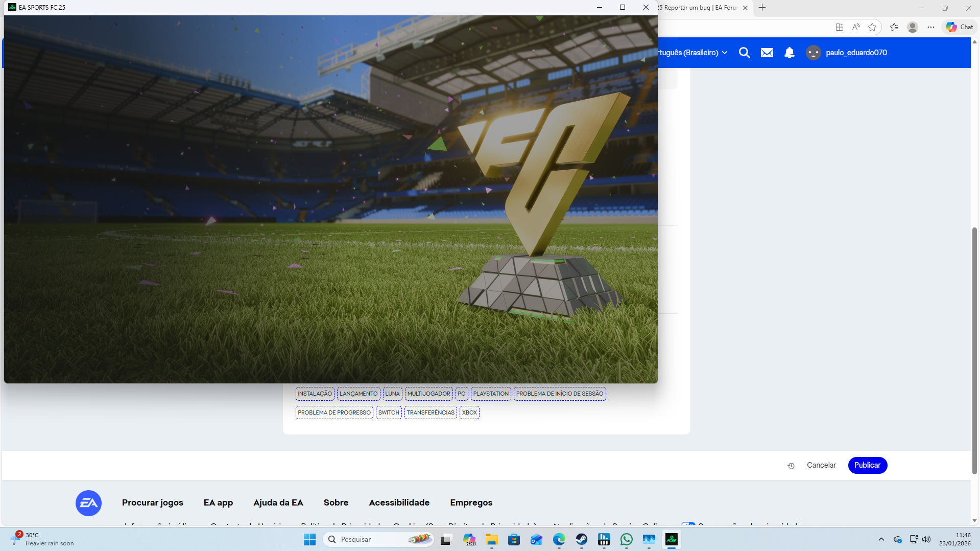This screenshot has height=551, width=980.
Task: Open the Ajuda da EA footer link
Action: click(278, 502)
